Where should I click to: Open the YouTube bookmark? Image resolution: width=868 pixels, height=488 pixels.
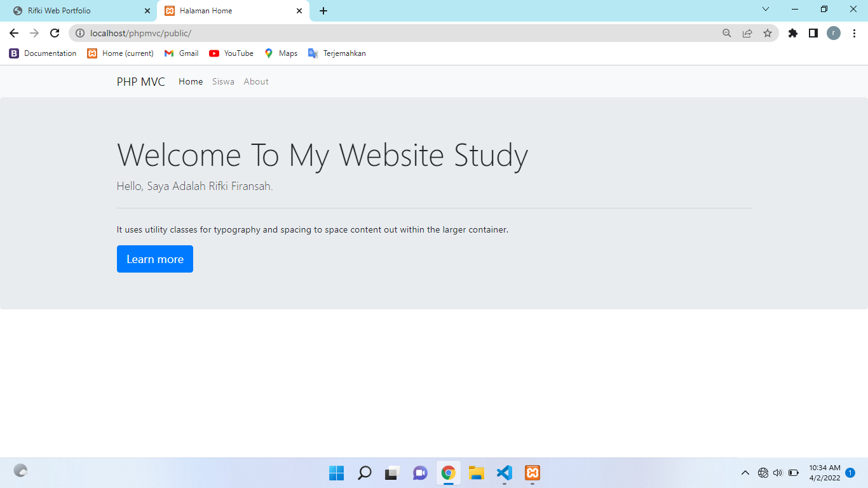click(x=231, y=53)
